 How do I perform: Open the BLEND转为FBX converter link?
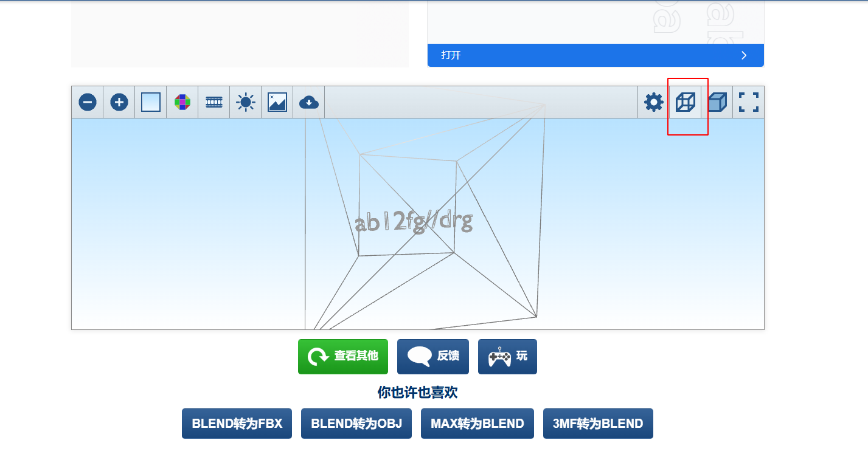coord(237,424)
